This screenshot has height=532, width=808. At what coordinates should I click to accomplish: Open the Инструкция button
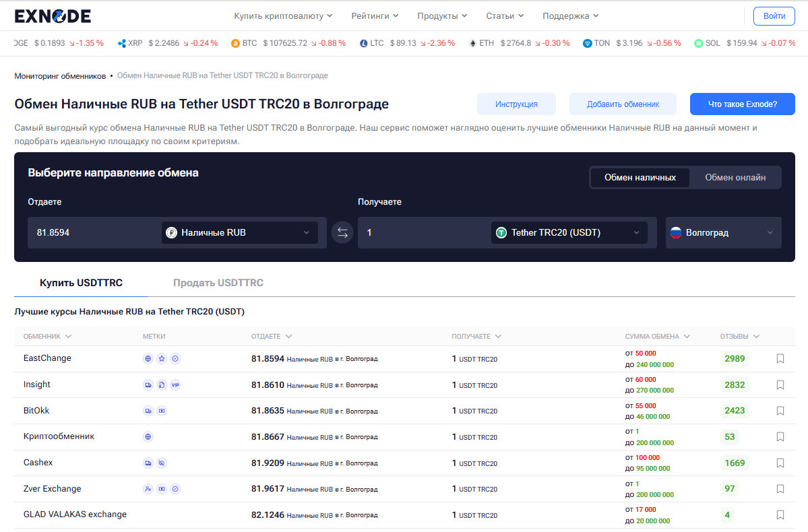click(x=516, y=104)
